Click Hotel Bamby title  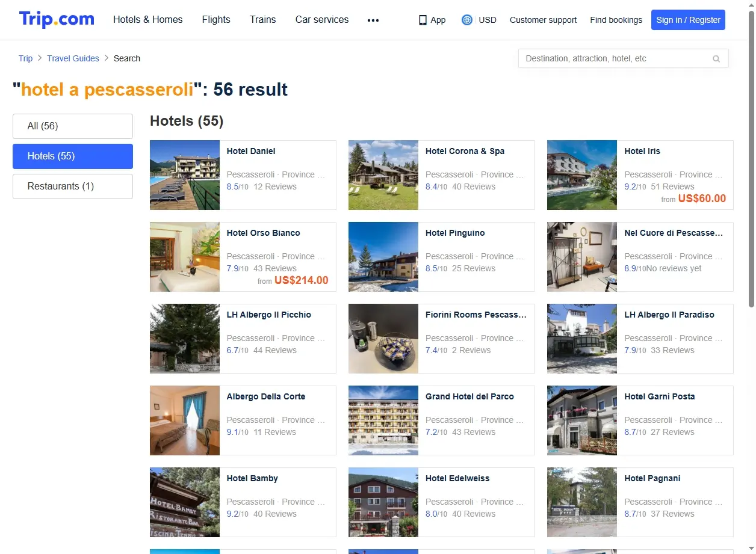[252, 478]
